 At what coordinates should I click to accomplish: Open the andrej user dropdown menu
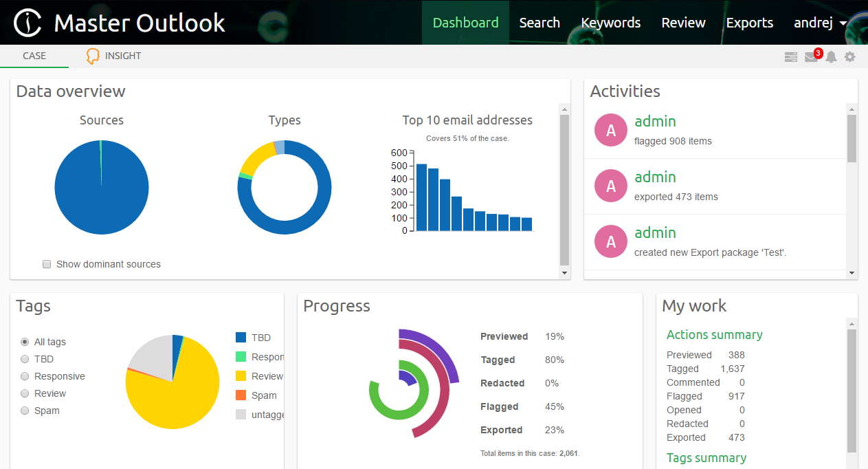pos(820,23)
